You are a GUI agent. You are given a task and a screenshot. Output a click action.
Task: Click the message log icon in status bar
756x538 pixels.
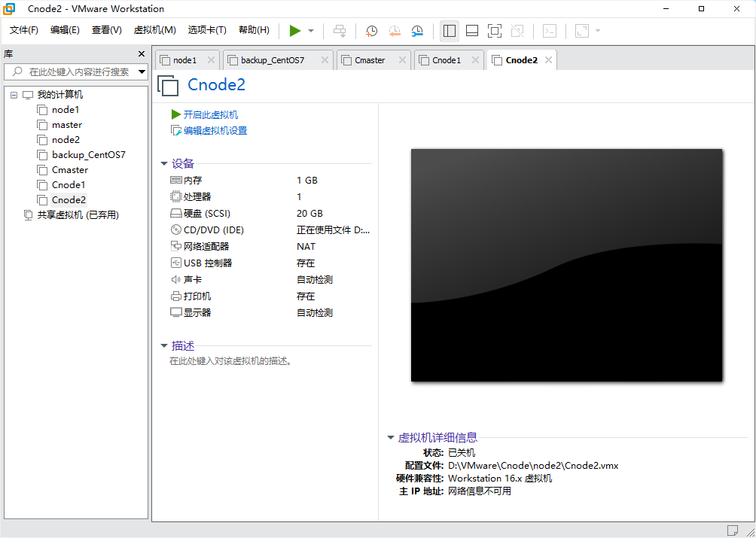pyautogui.click(x=732, y=530)
